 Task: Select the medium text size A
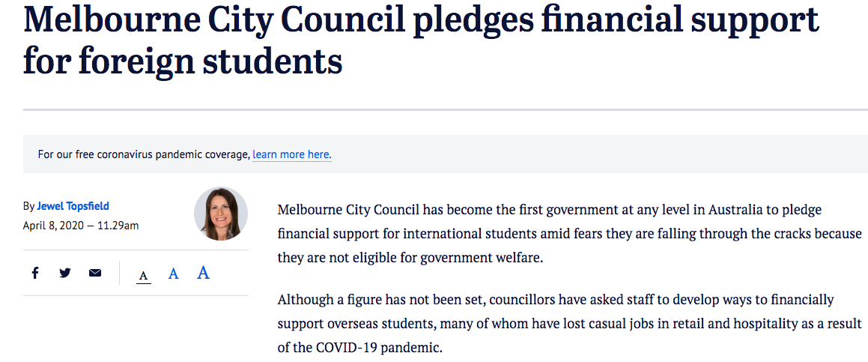coord(173,274)
